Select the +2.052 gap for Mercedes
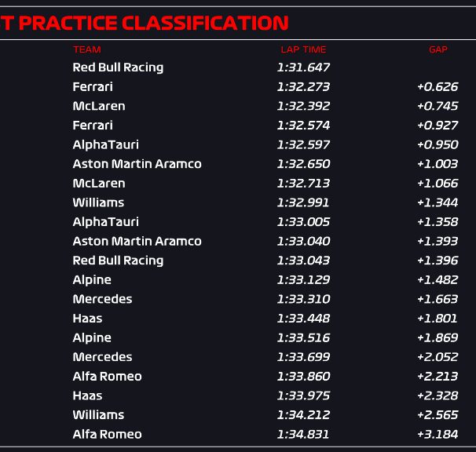Screen dimensions: 476x452 438,357
